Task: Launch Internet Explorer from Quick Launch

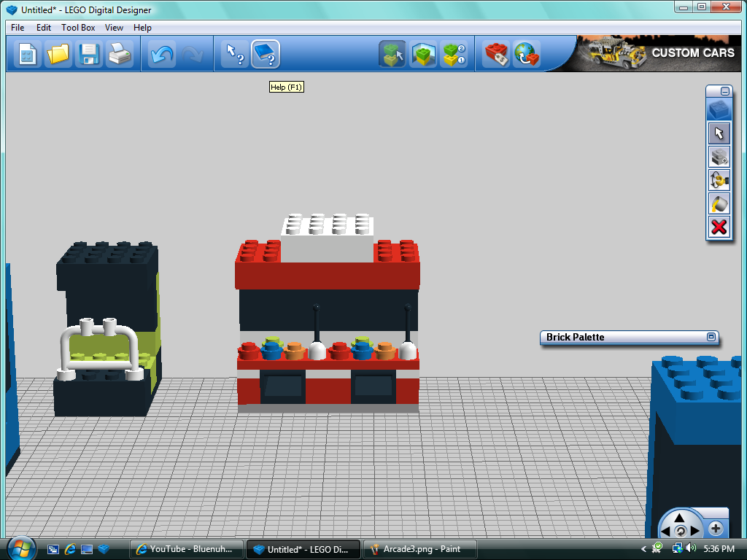Action: pyautogui.click(x=71, y=549)
